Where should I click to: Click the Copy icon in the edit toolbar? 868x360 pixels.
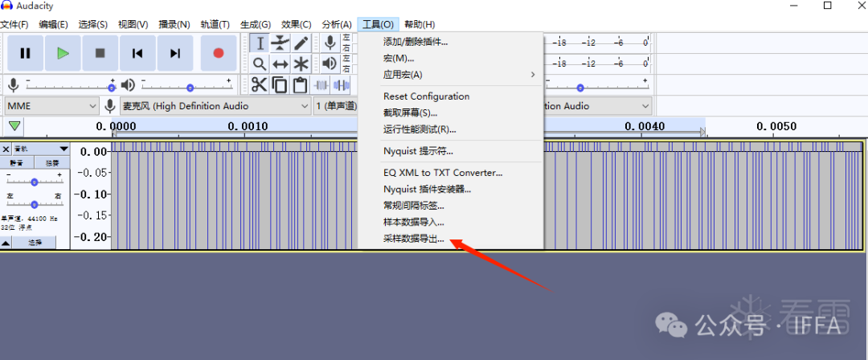(280, 84)
